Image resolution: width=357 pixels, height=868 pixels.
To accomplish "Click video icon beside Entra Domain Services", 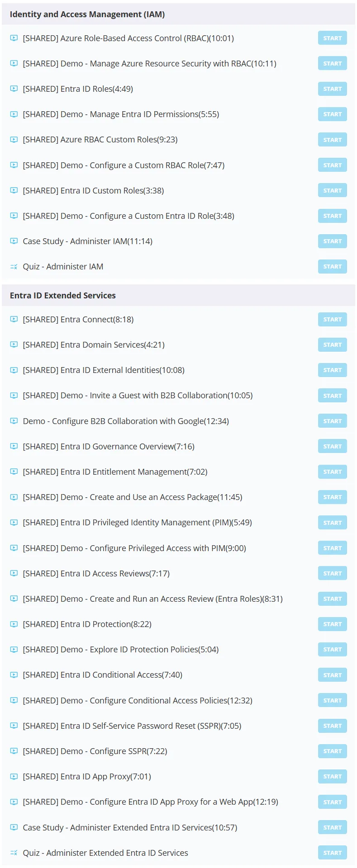I will point(14,344).
